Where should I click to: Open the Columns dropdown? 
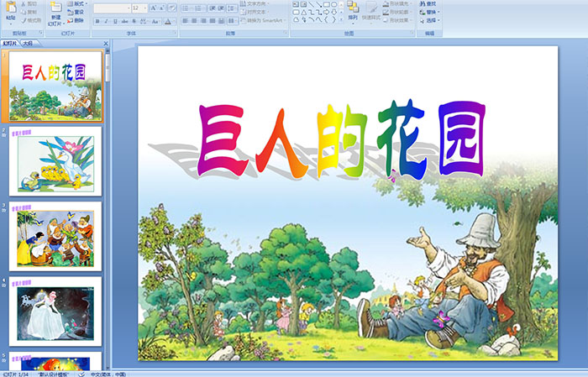(x=232, y=21)
